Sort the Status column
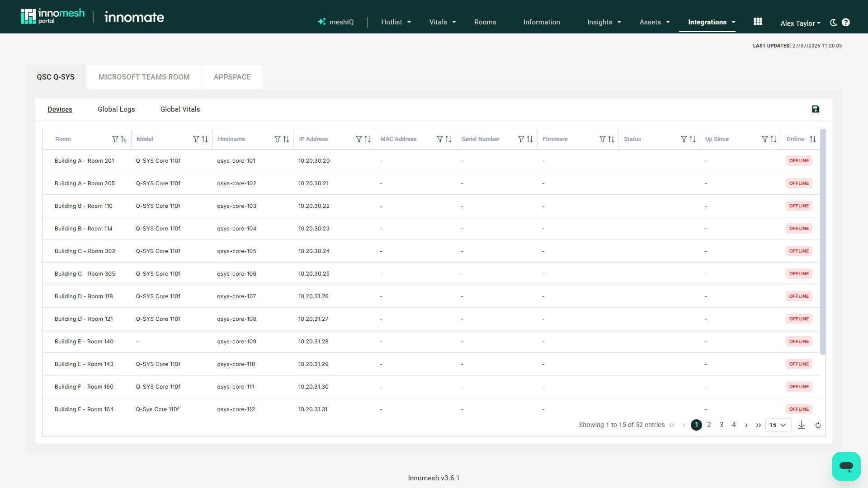868x488 pixels. tap(693, 139)
